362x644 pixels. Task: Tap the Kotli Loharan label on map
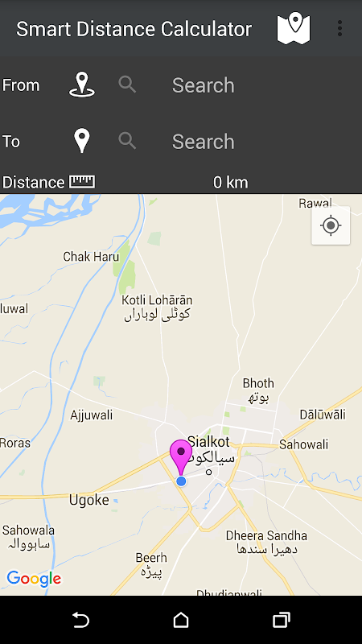click(157, 300)
